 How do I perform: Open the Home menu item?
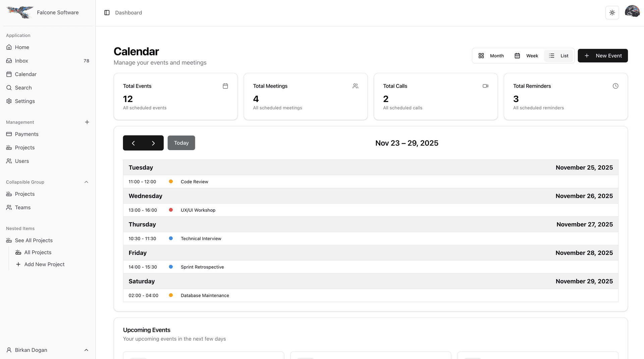[21, 47]
